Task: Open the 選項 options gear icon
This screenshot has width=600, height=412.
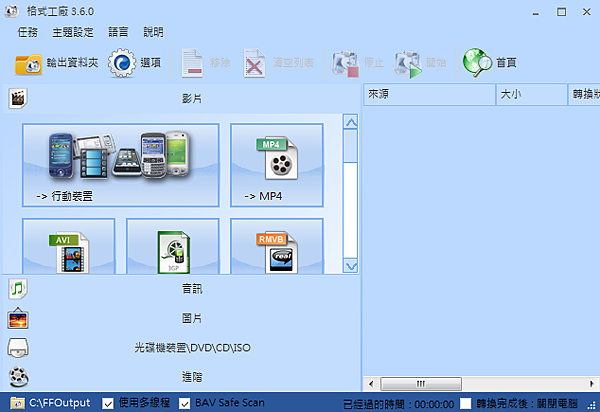Action: coord(122,63)
